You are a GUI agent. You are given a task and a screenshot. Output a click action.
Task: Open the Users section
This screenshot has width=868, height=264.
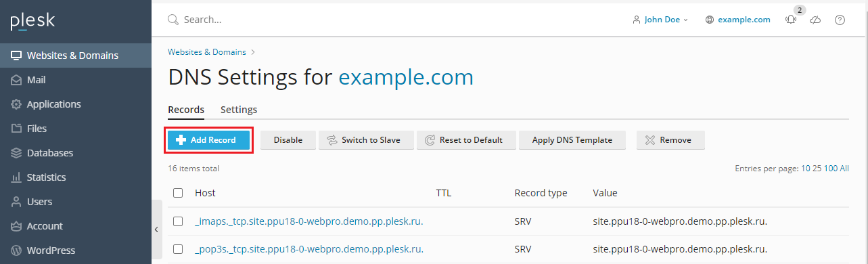76,202
